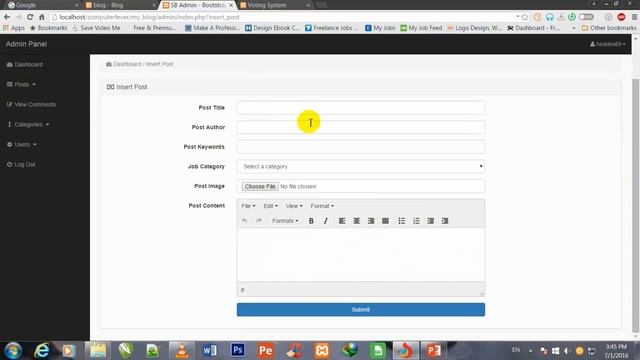The width and height of the screenshot is (640, 360).
Task: Reload the page in browser
Action: 30,17
